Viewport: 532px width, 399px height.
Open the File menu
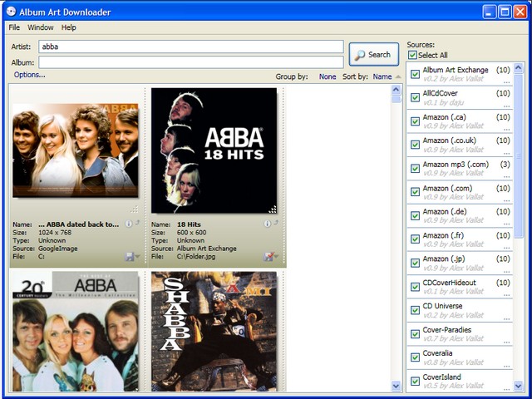pyautogui.click(x=14, y=27)
